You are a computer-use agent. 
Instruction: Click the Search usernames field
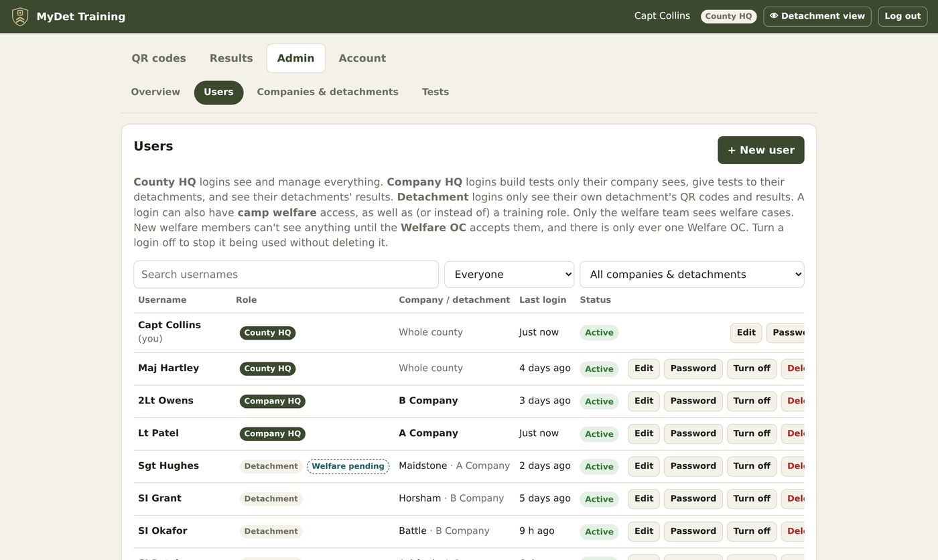pos(286,275)
